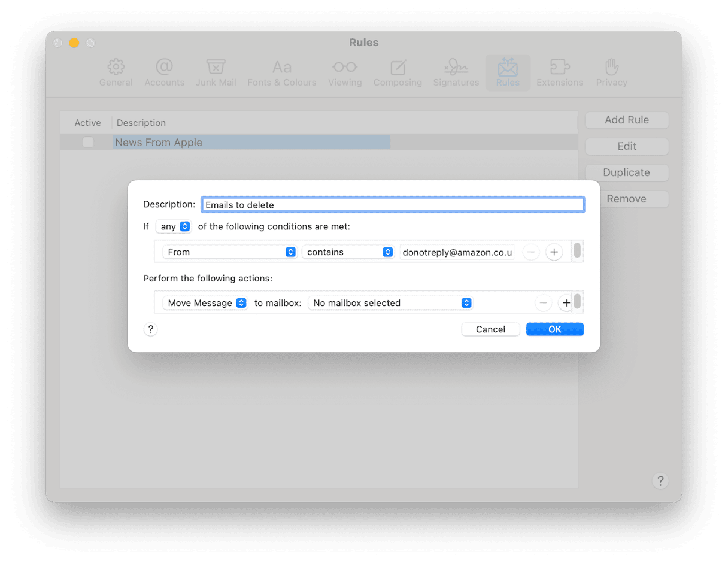
Task: Open help in the rule dialog
Action: pos(151,329)
